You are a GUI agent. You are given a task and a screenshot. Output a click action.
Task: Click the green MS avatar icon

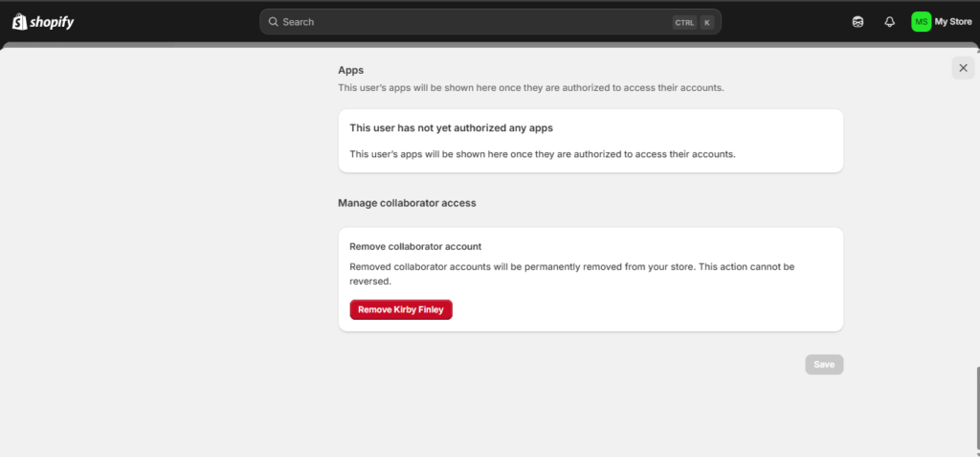point(922,22)
